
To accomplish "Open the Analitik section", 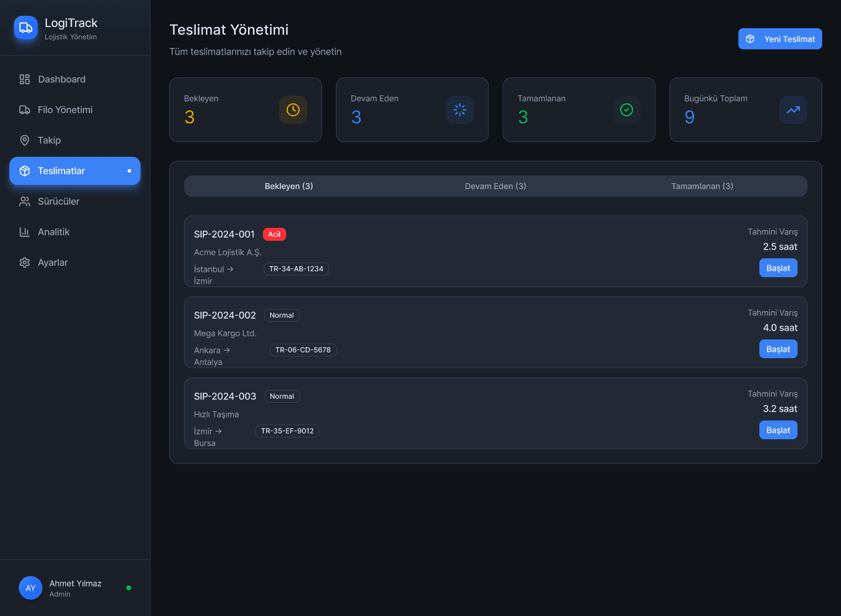I will pos(75,232).
